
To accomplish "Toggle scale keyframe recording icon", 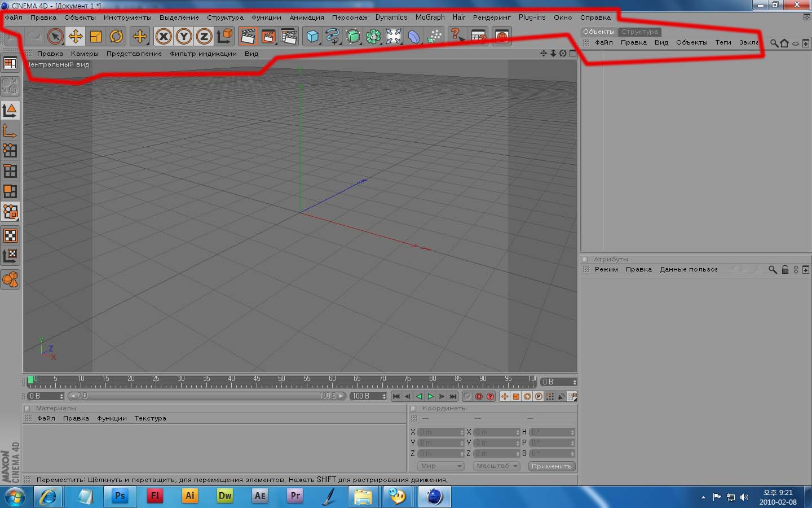I will point(516,396).
